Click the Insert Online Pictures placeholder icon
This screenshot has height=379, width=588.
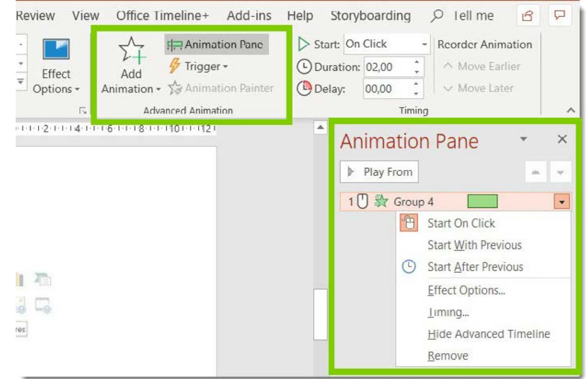(21, 305)
